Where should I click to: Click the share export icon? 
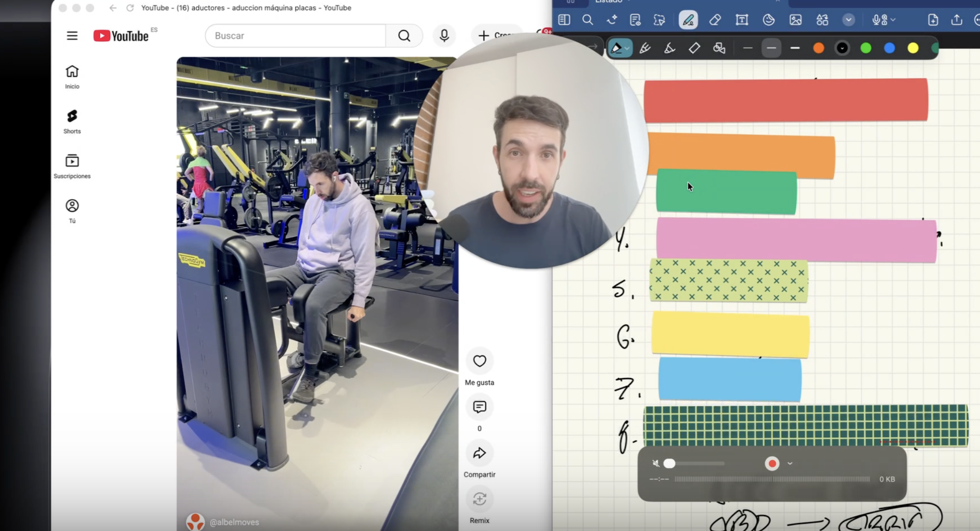tap(956, 20)
